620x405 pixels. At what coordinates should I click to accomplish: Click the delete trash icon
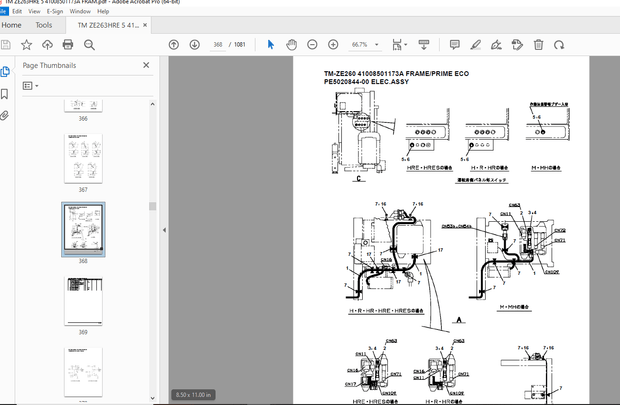coord(538,45)
